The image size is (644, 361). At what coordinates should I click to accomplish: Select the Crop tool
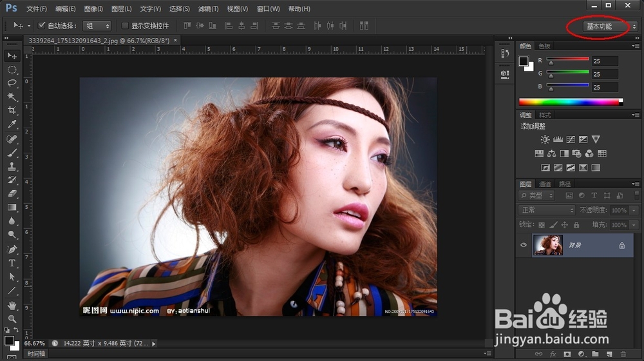(x=12, y=111)
